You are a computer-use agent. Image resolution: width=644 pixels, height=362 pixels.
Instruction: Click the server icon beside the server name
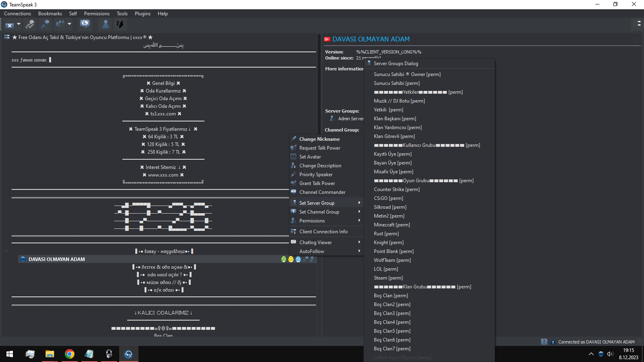7,37
